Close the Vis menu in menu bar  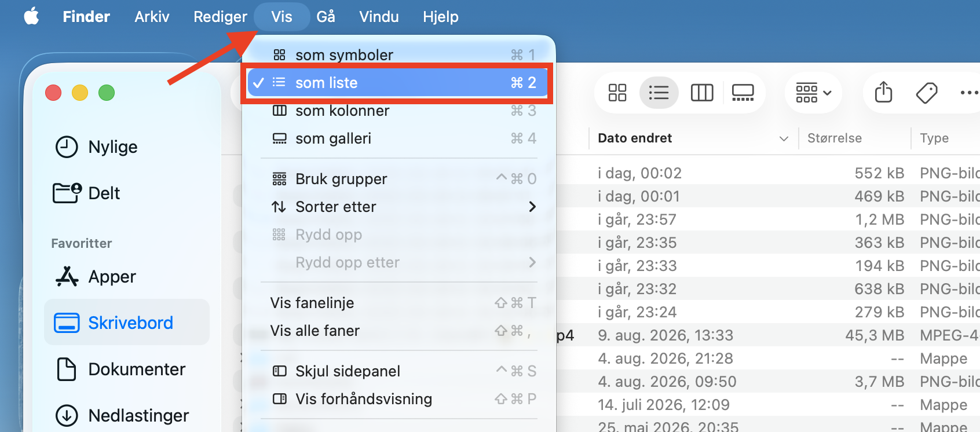click(x=281, y=16)
